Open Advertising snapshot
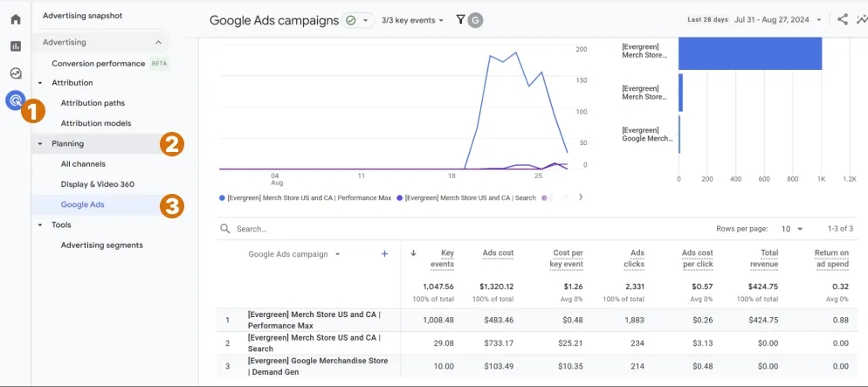The width and height of the screenshot is (868, 387). point(82,16)
